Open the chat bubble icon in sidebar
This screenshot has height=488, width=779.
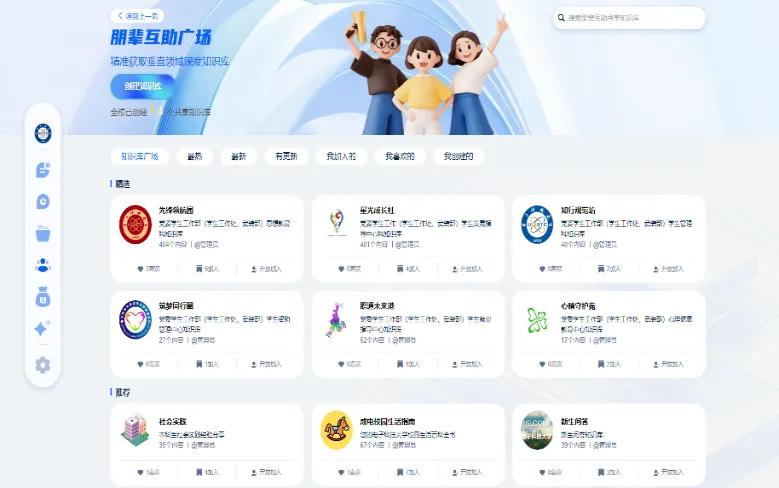click(x=43, y=201)
